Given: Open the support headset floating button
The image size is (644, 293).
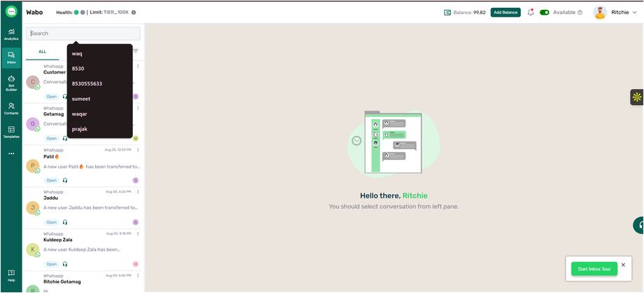Looking at the screenshot, I should click(x=638, y=226).
